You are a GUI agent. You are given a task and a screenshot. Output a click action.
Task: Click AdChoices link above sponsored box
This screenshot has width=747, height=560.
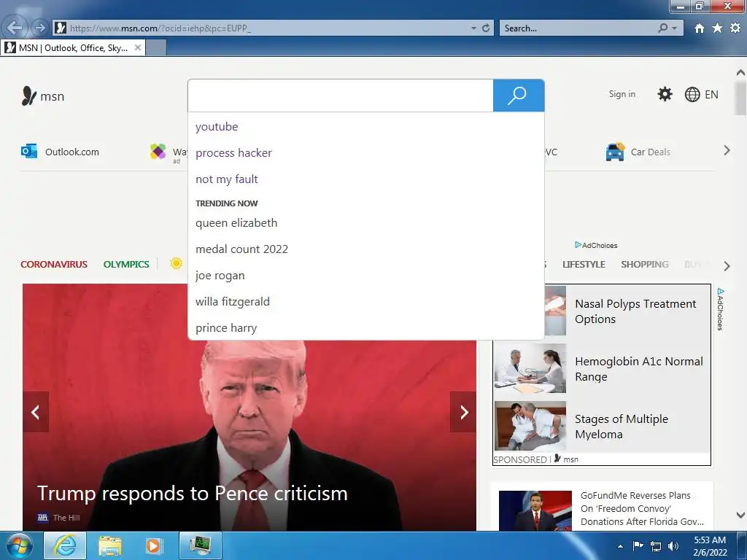(596, 245)
